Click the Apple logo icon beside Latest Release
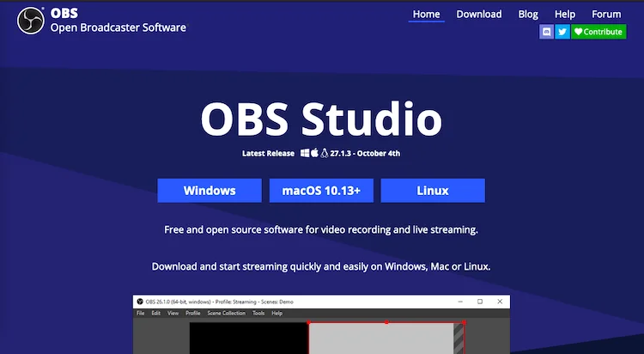Viewport: 644px width, 354px height. pyautogui.click(x=314, y=153)
